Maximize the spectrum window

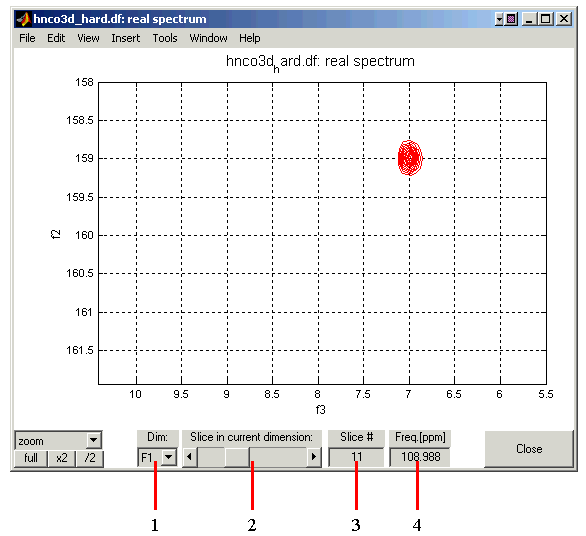click(x=546, y=19)
